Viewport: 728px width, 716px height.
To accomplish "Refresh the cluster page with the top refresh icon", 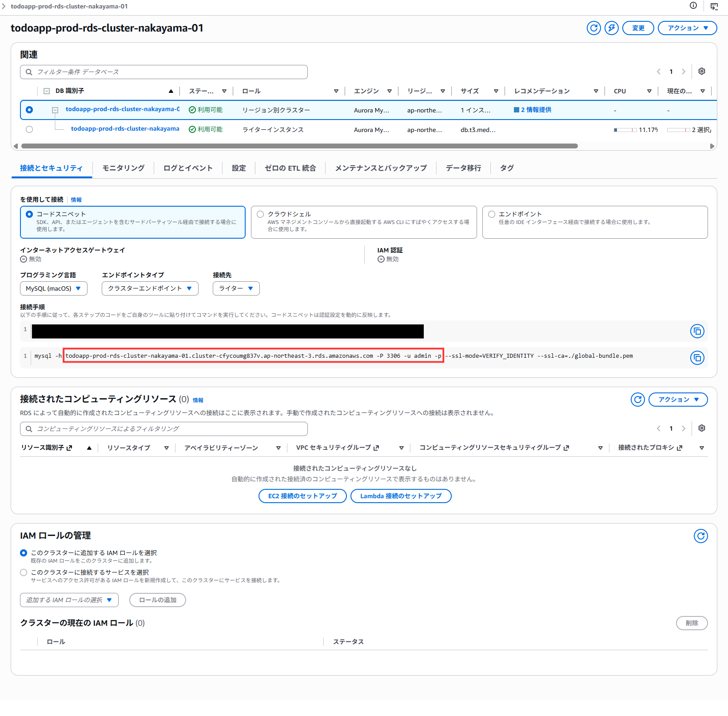I will pos(593,28).
